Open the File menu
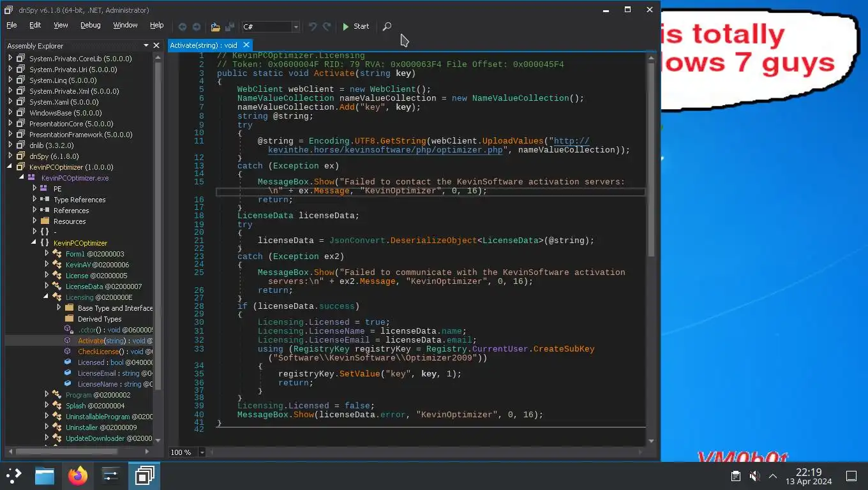 (11, 26)
